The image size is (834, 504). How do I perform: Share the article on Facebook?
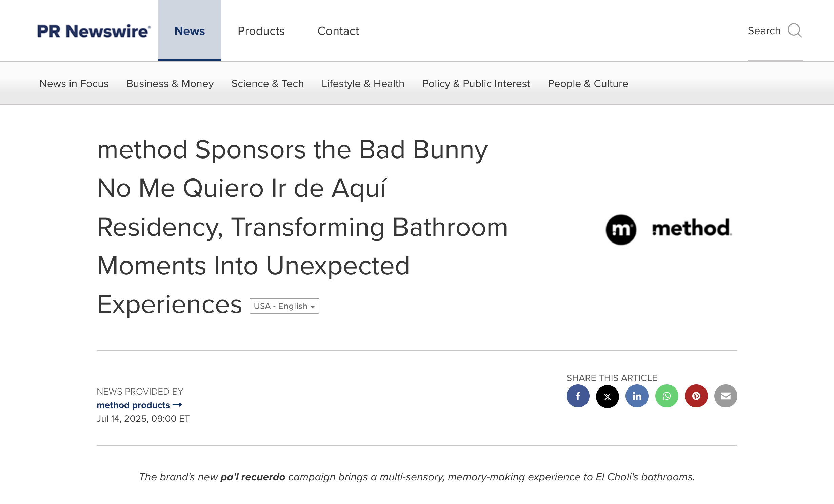pos(578,396)
